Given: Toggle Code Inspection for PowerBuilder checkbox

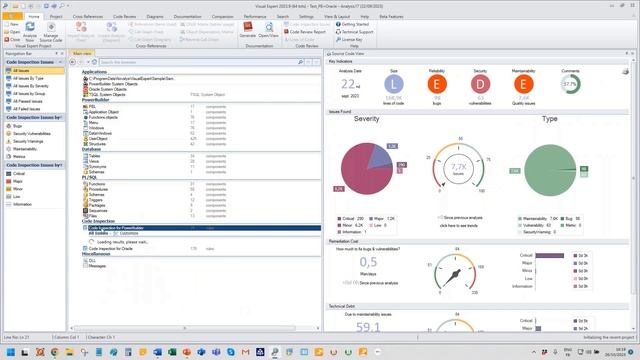Looking at the screenshot, I should 85,228.
